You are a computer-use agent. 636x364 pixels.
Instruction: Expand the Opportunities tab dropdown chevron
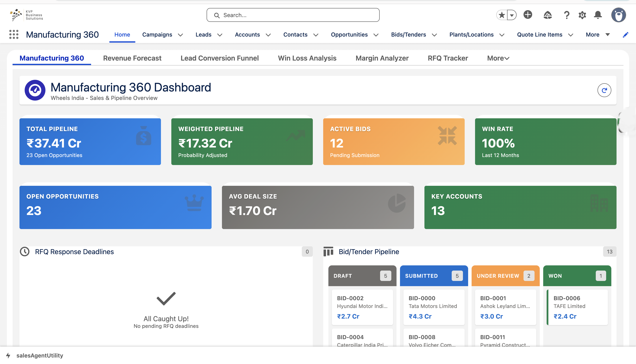[376, 35]
